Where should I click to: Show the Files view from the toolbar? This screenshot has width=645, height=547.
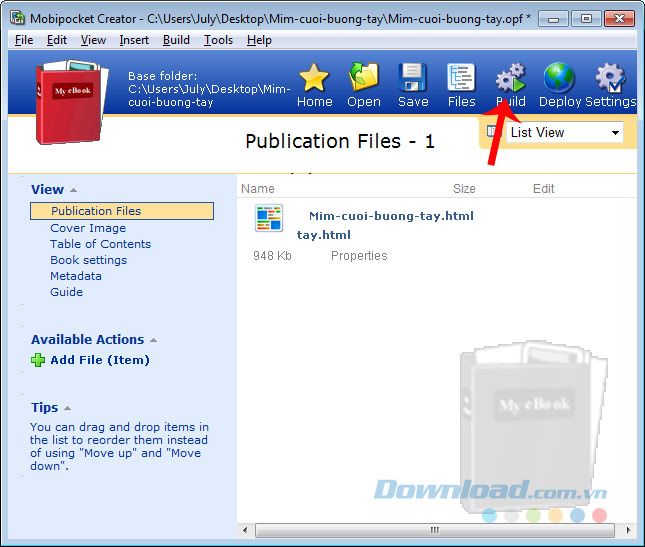point(461,77)
